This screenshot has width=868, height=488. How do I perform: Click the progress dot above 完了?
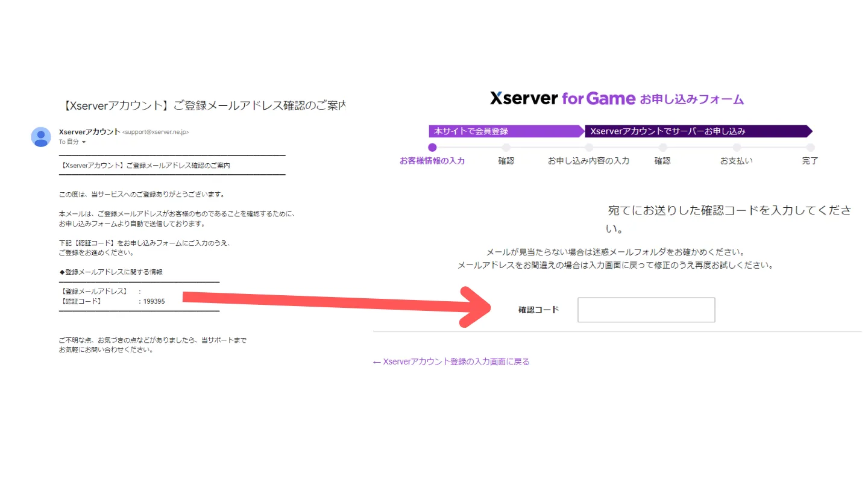pyautogui.click(x=810, y=148)
